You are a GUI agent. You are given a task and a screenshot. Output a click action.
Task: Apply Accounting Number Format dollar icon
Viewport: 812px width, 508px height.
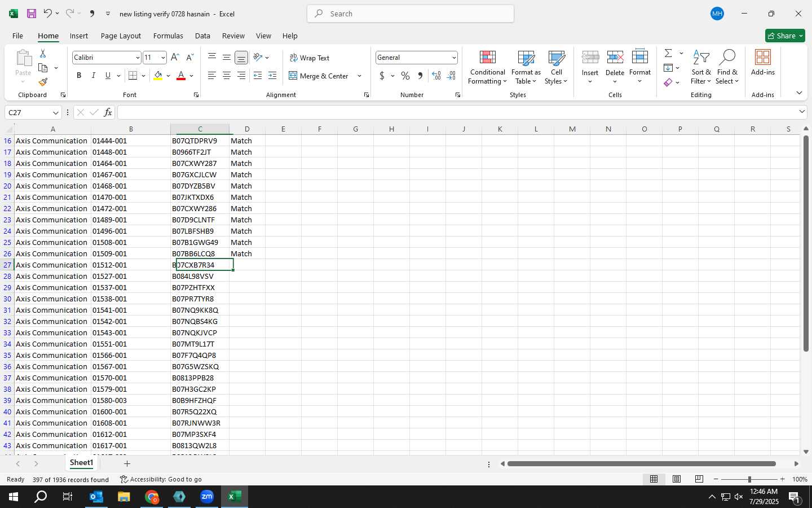click(x=382, y=76)
